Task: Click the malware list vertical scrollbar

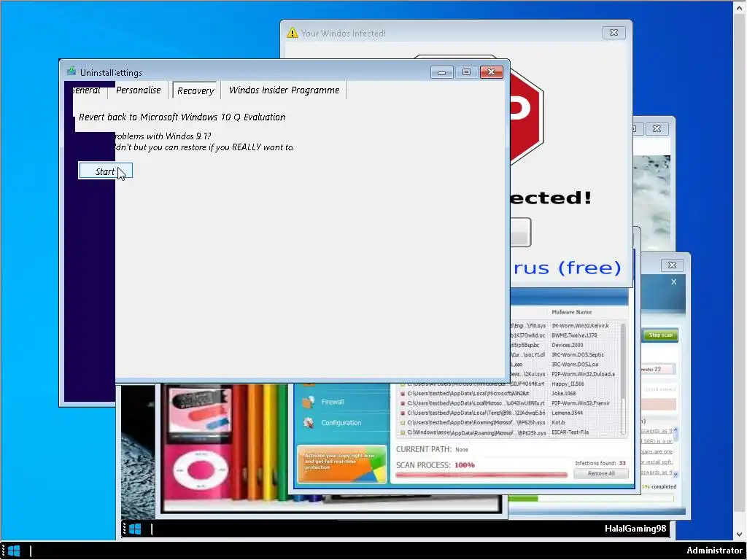Action: click(623, 378)
